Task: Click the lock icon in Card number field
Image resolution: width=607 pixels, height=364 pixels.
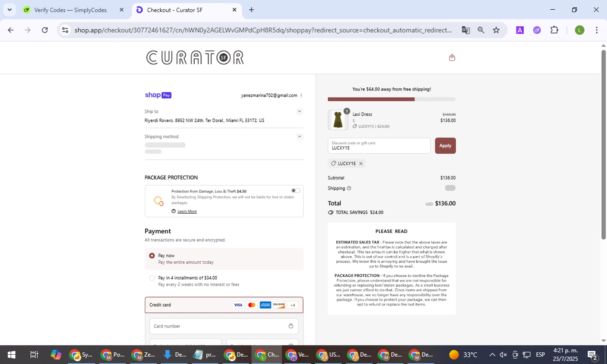Action: tap(291, 326)
